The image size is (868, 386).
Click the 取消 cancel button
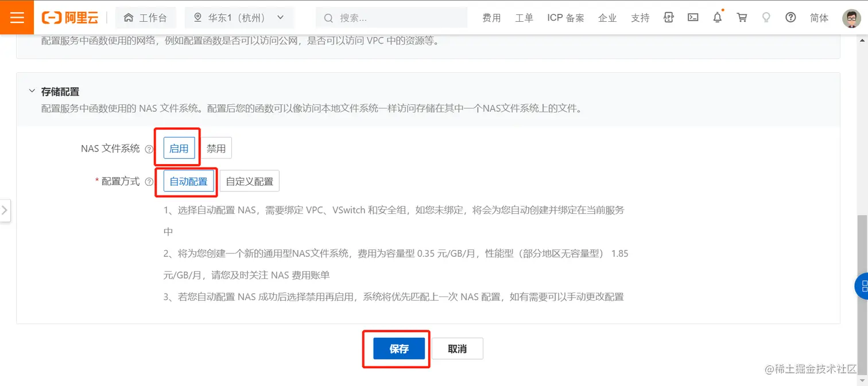pyautogui.click(x=457, y=349)
